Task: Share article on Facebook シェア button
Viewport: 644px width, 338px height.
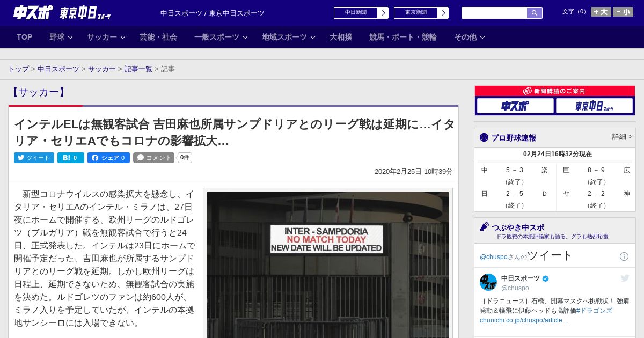Action: click(108, 158)
